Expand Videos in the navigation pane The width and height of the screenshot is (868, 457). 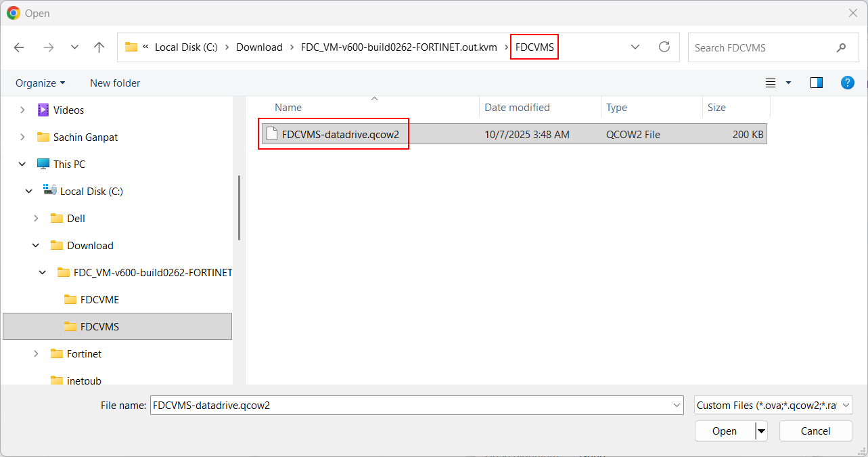tap(22, 110)
